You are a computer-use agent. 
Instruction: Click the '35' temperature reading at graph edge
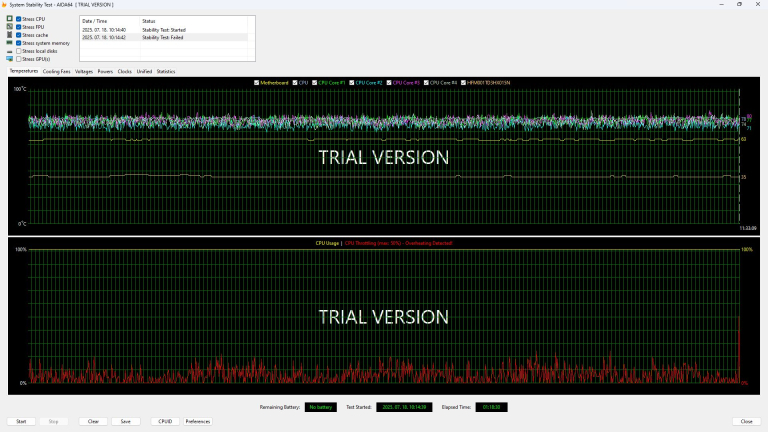click(744, 177)
